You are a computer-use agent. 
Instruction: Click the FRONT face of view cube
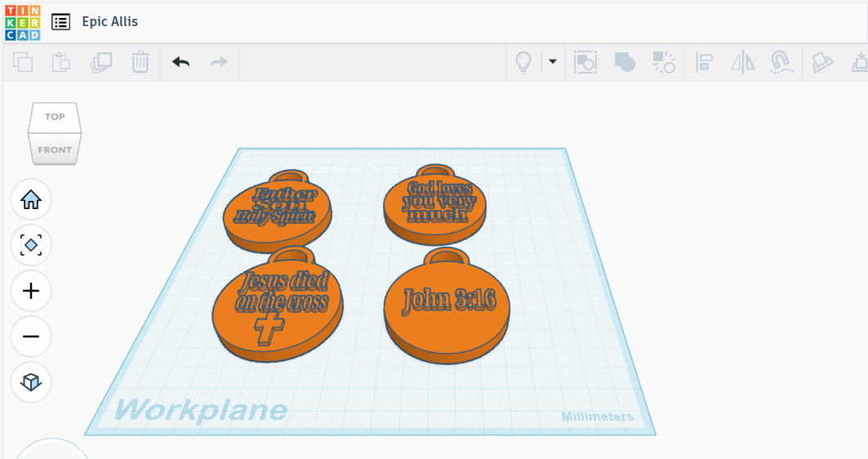[x=55, y=149]
